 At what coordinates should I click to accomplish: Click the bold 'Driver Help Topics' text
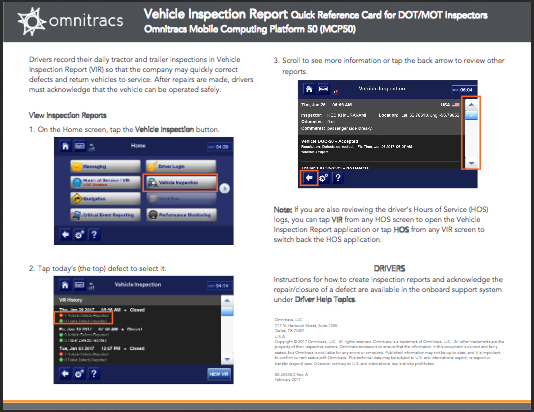(x=325, y=299)
